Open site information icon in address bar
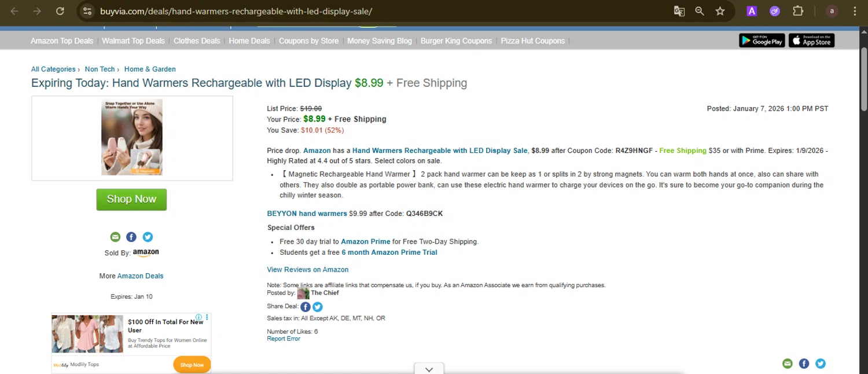Screen dimensions: 868x374 pyautogui.click(x=87, y=11)
